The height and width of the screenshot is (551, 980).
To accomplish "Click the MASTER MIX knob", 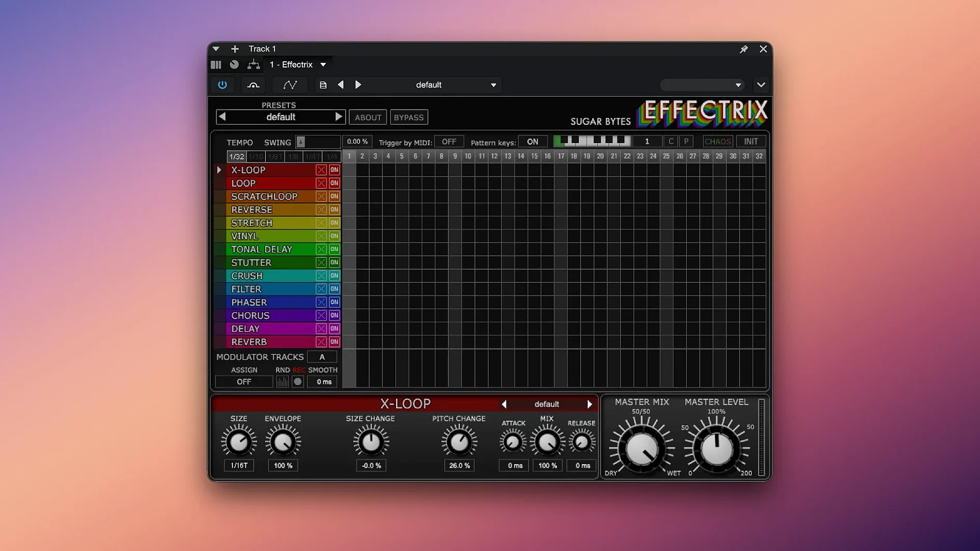I will point(642,449).
